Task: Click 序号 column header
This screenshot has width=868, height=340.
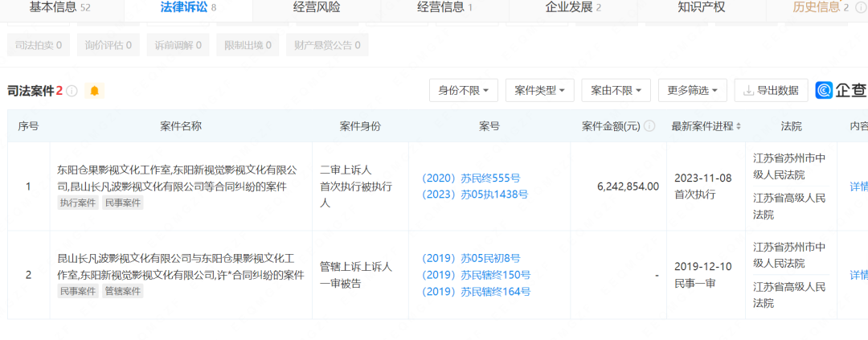Action: pyautogui.click(x=28, y=126)
